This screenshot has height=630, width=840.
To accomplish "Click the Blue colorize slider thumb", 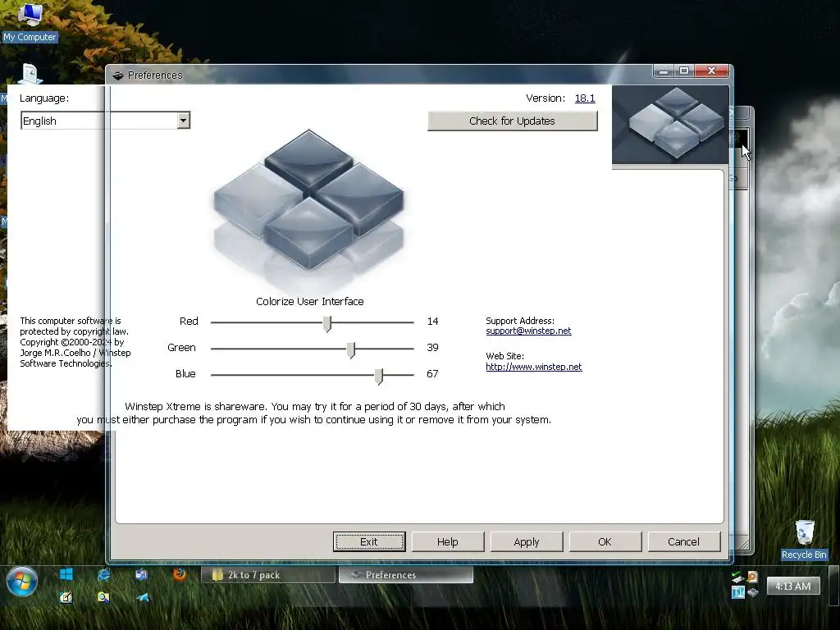I will pos(378,376).
